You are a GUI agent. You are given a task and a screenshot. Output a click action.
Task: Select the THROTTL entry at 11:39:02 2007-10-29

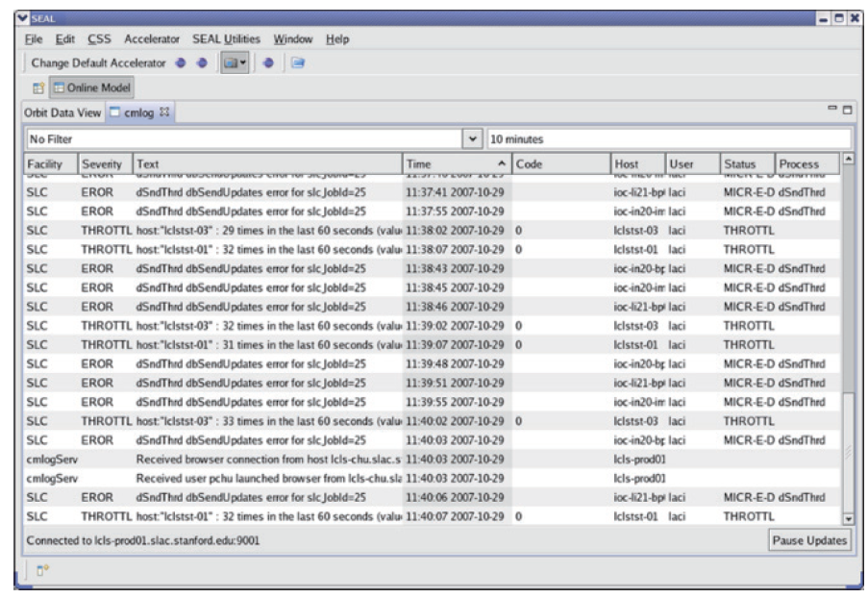click(x=433, y=326)
